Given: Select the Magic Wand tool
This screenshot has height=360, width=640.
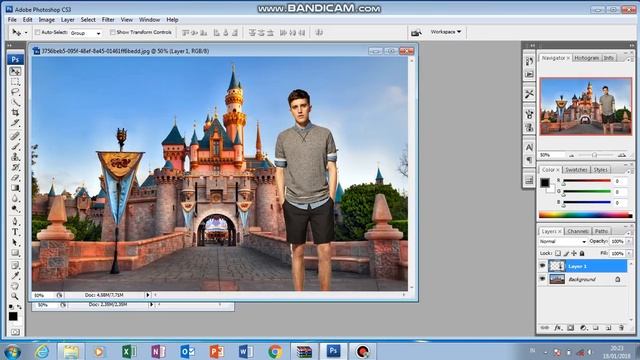Looking at the screenshot, I should pyautogui.click(x=15, y=102).
